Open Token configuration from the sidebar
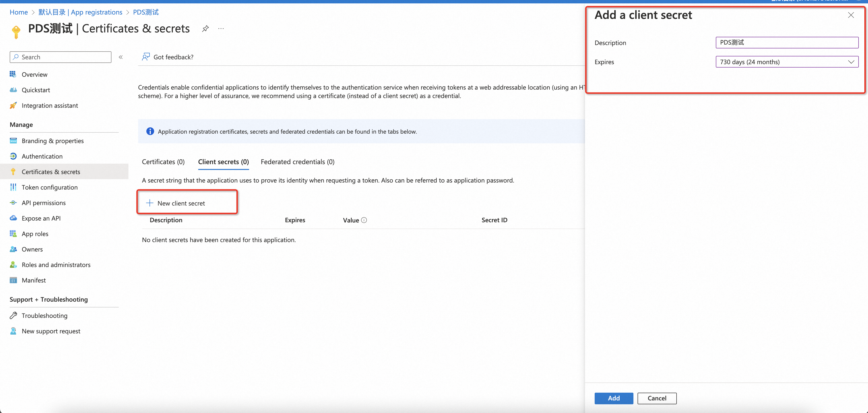 pos(49,187)
